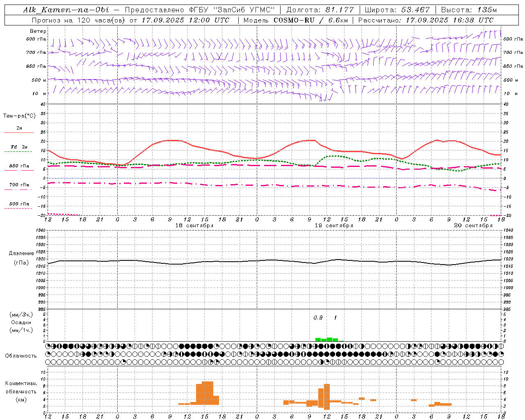Select the latitude value 53.467

click(415, 10)
